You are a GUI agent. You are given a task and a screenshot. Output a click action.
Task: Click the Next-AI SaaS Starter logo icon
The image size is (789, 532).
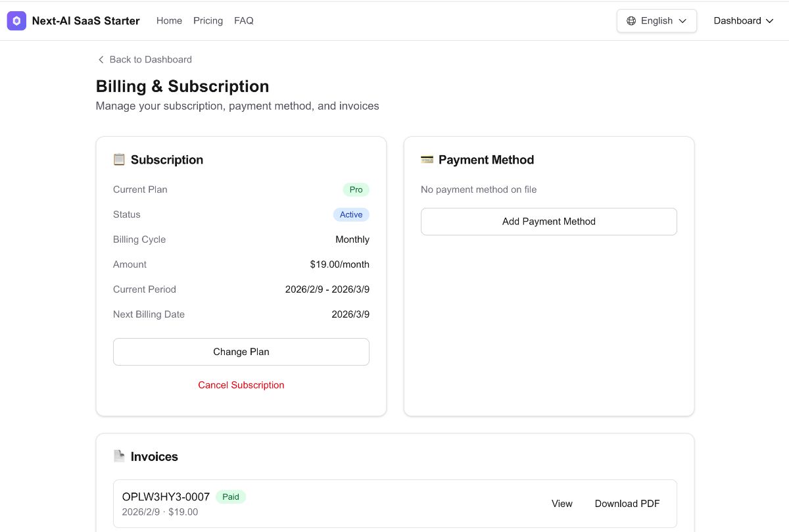[x=16, y=20]
